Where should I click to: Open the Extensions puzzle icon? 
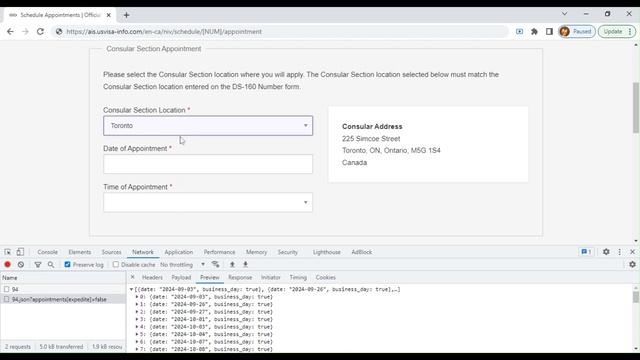point(534,31)
